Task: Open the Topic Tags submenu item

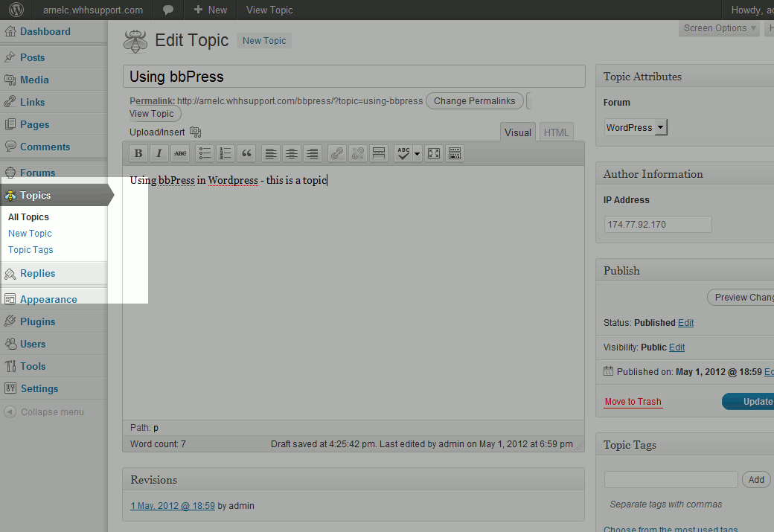Action: (x=31, y=250)
